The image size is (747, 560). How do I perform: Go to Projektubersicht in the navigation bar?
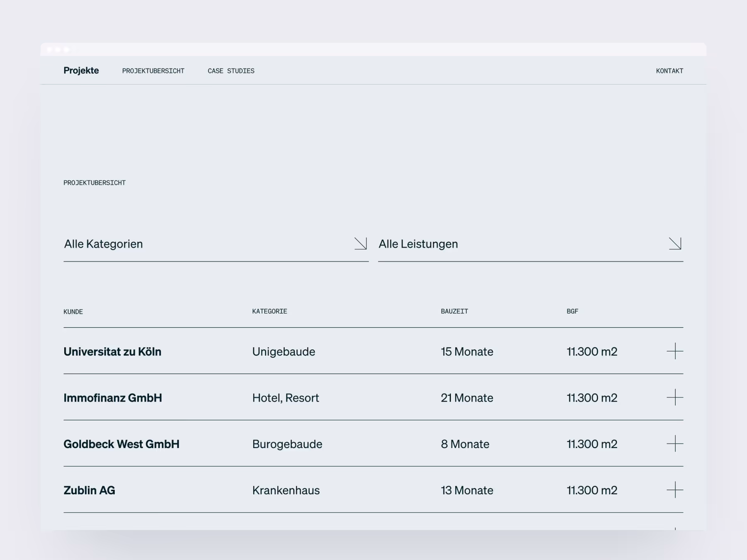tap(153, 71)
